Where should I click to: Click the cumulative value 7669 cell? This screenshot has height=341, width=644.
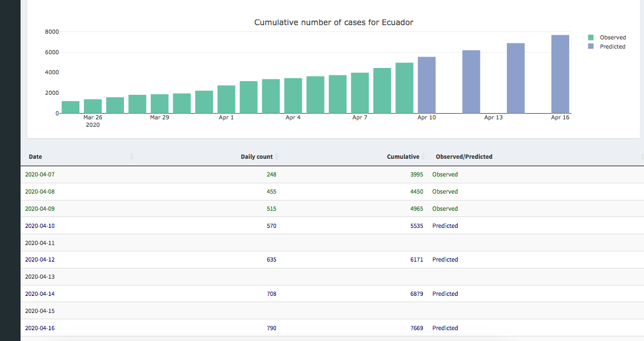(417, 328)
